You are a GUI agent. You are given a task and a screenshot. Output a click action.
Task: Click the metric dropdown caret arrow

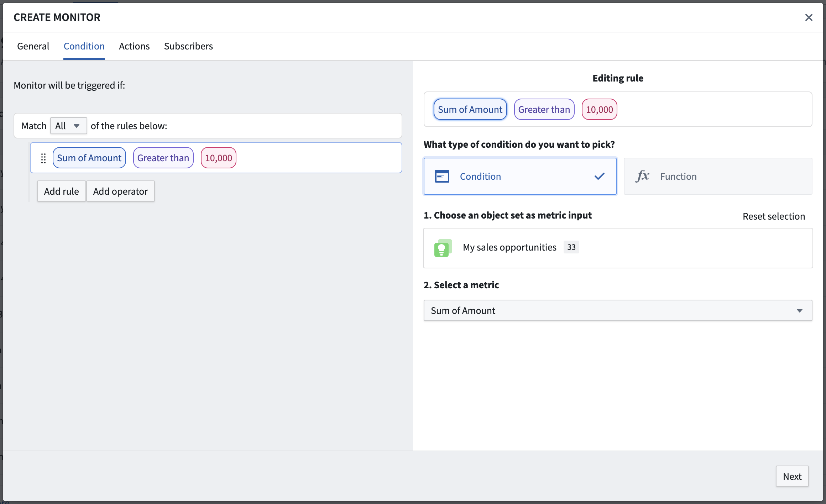click(800, 311)
